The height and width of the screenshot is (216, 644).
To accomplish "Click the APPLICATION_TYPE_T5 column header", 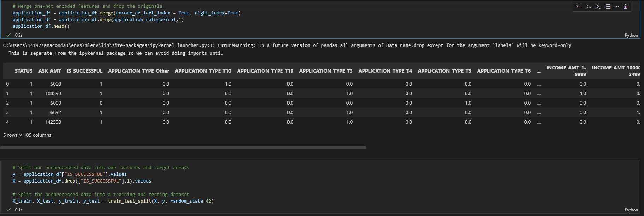I will coord(445,71).
